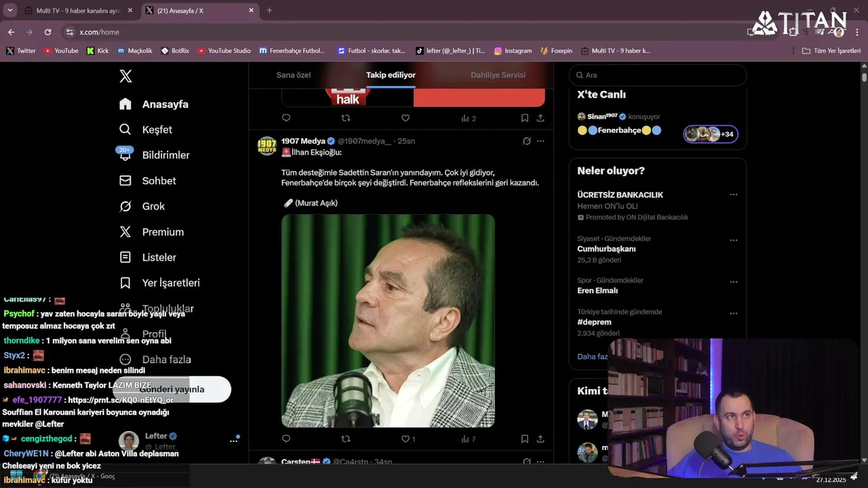The width and height of the screenshot is (868, 488).
Task: Open the Ilhan Ekşioğlu post image
Action: pos(388,321)
